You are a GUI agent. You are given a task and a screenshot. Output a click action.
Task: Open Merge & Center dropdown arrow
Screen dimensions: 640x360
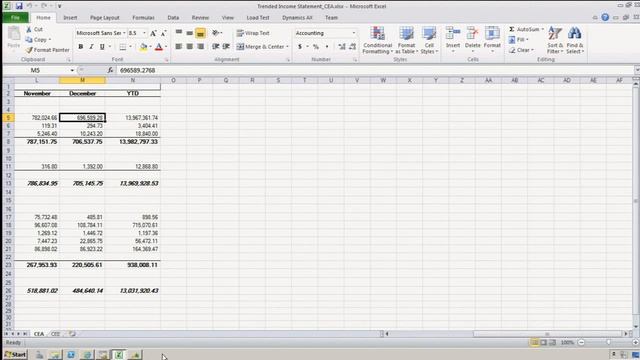[287, 47]
